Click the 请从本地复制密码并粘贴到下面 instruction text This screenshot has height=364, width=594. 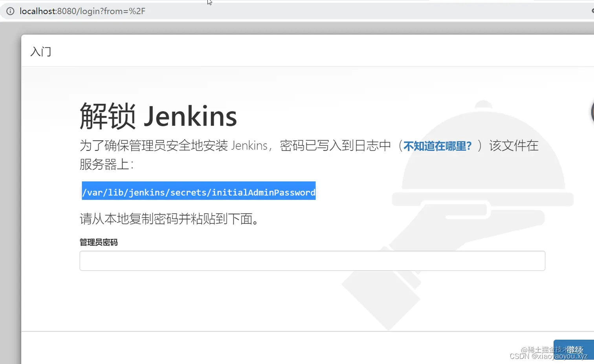(169, 219)
